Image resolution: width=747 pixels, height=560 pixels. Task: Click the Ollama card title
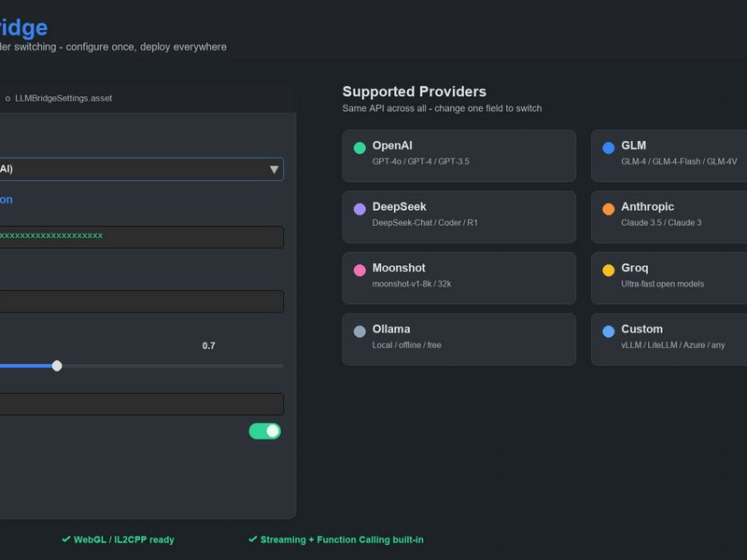point(391,329)
